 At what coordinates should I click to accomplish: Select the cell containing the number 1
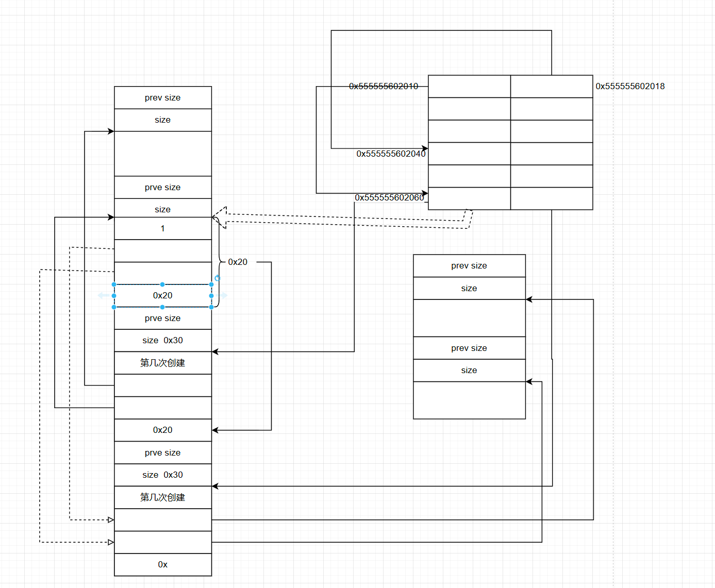coord(163,228)
